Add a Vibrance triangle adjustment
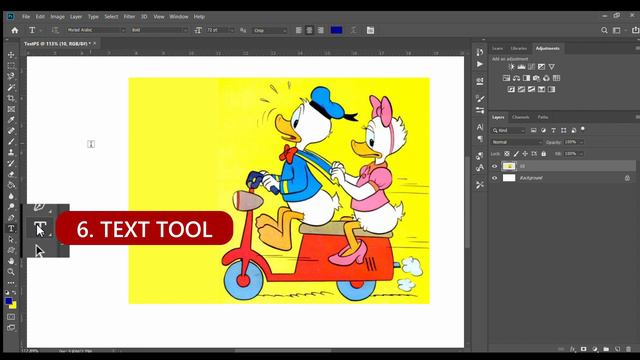The image size is (640, 360). (x=551, y=67)
